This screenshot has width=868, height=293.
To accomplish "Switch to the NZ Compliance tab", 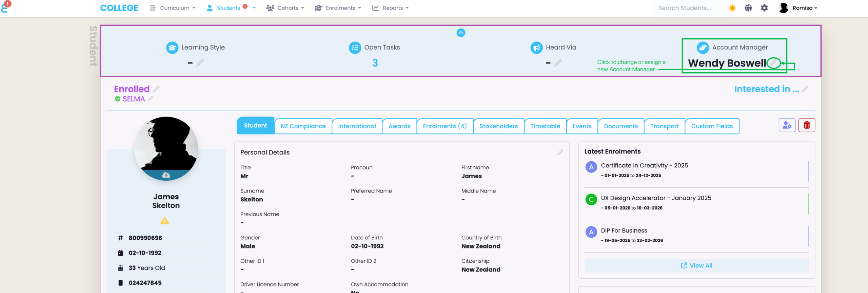I will (x=303, y=126).
